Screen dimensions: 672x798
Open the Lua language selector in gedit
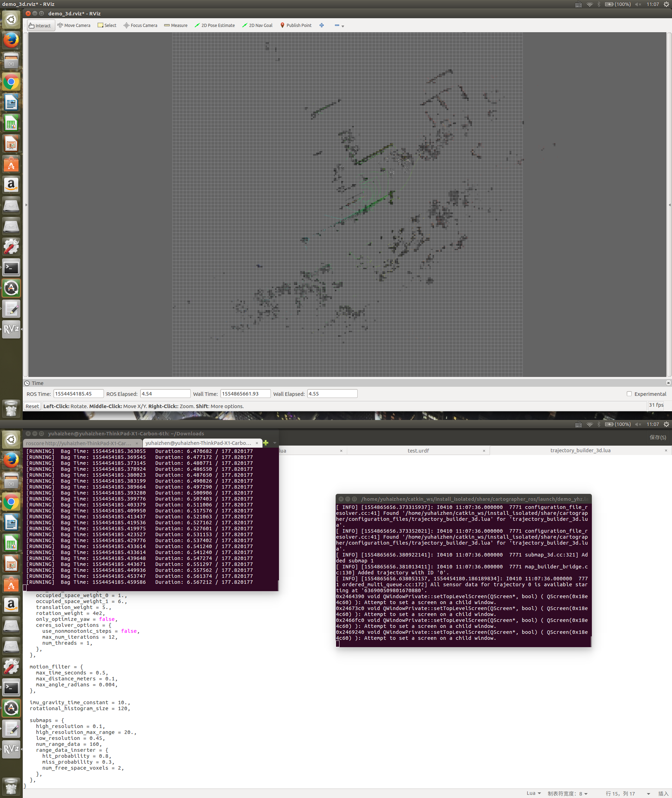point(533,793)
